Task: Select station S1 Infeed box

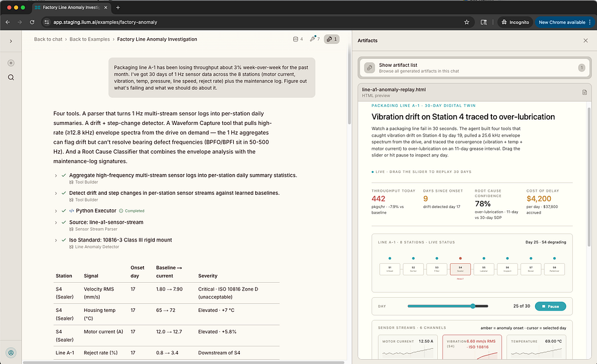Action: (x=389, y=269)
